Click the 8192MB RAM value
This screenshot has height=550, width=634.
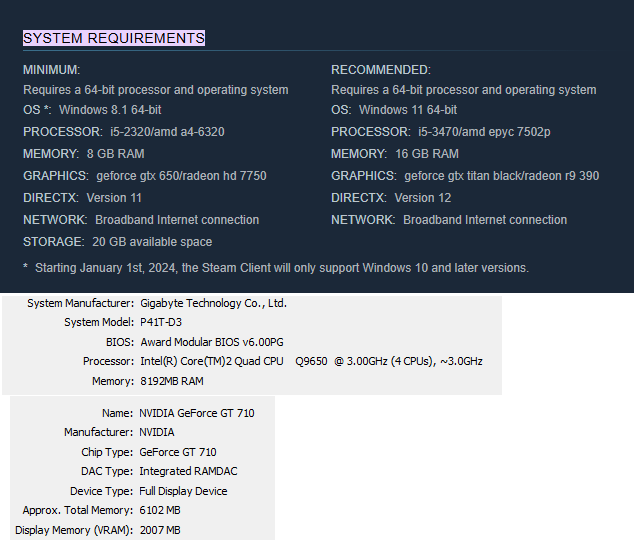point(172,381)
